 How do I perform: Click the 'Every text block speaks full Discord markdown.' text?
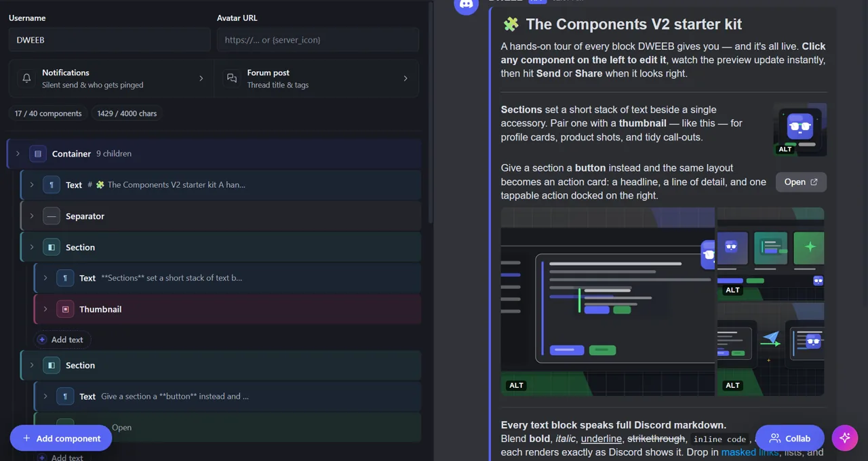(x=614, y=425)
